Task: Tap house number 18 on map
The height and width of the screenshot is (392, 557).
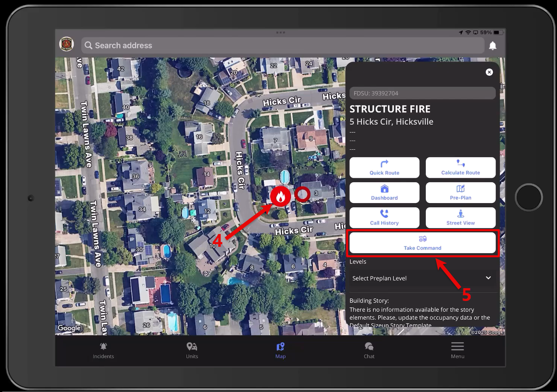Action: click(207, 103)
